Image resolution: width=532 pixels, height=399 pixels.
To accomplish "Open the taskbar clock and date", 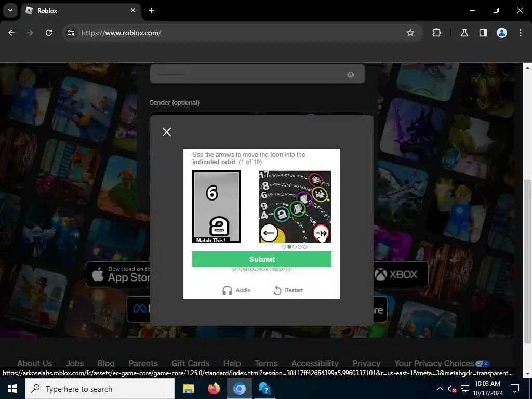I will tap(487, 389).
